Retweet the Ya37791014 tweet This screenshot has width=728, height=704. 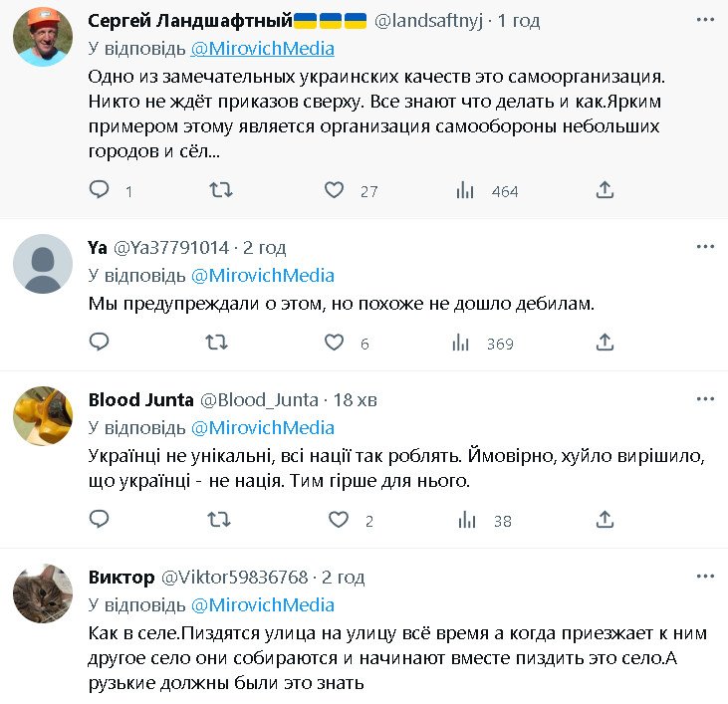coord(216,343)
